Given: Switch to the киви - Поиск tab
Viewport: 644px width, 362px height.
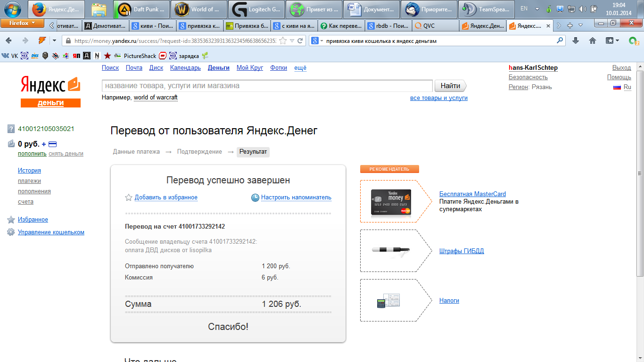Looking at the screenshot, I should pyautogui.click(x=153, y=25).
